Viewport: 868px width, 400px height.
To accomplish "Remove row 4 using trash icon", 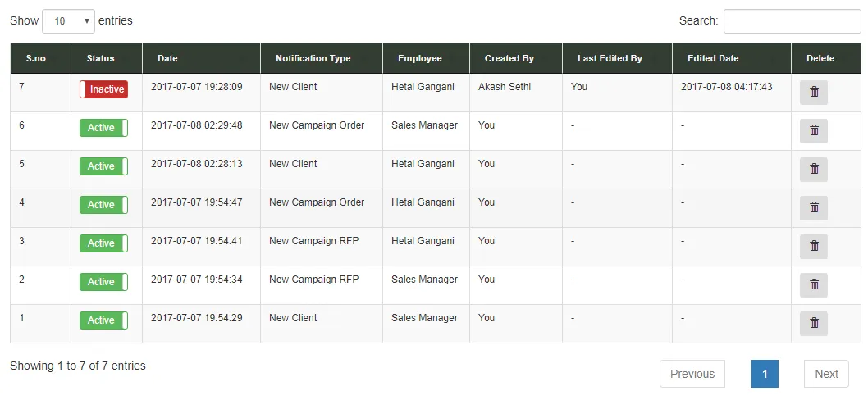I will click(813, 208).
